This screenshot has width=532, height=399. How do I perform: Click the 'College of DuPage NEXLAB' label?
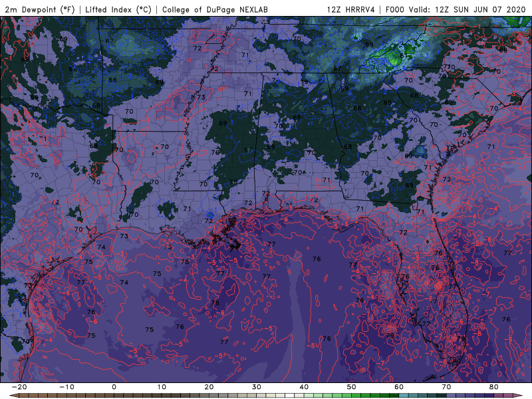click(x=215, y=9)
